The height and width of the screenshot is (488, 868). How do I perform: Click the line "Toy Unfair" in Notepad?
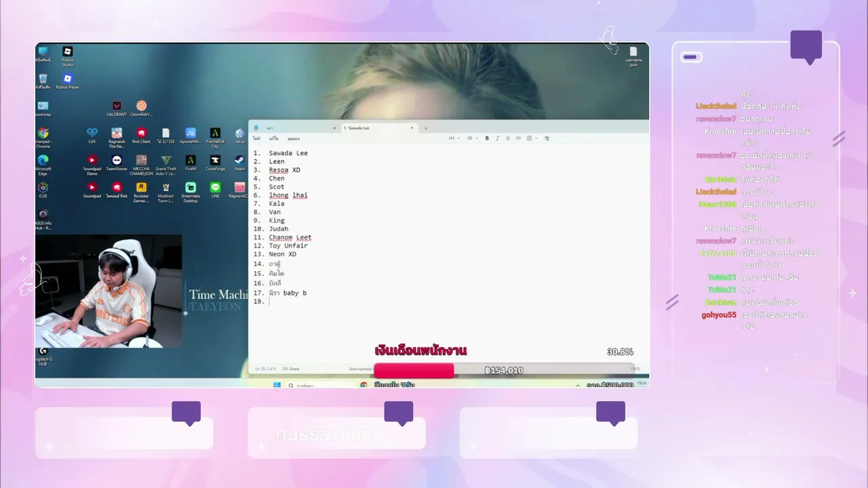[x=288, y=245]
